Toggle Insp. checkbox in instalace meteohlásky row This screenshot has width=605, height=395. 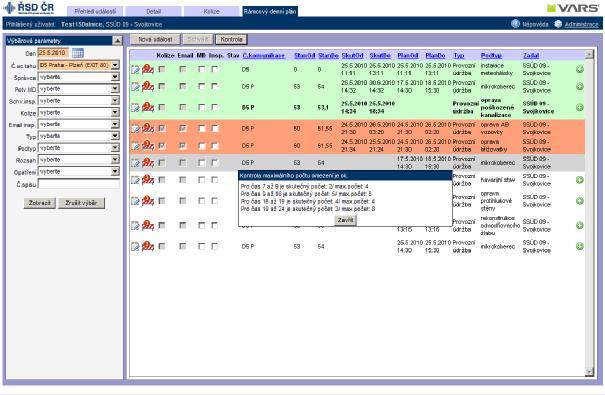(215, 69)
